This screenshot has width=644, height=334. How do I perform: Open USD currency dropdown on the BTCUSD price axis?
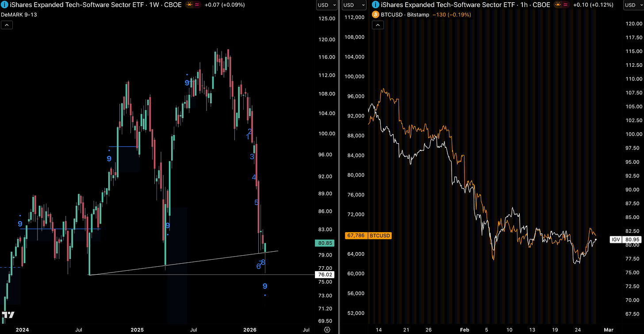pos(355,5)
